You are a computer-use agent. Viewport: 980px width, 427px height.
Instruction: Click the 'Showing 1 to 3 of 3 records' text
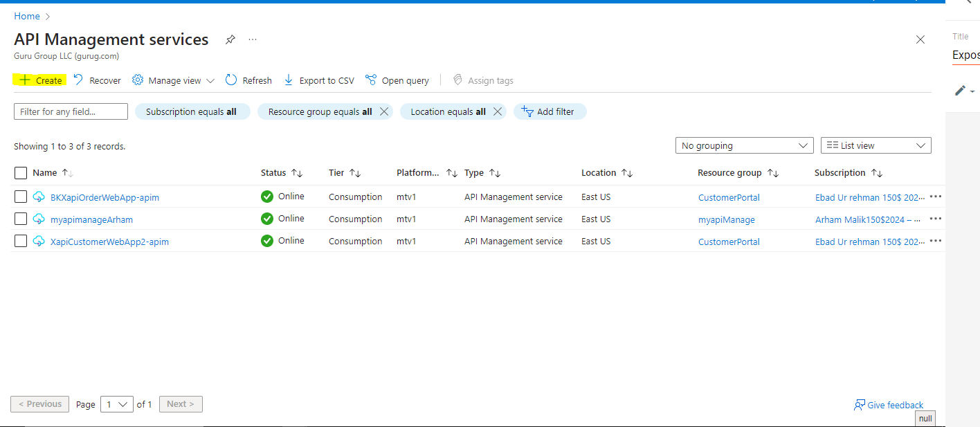click(69, 146)
